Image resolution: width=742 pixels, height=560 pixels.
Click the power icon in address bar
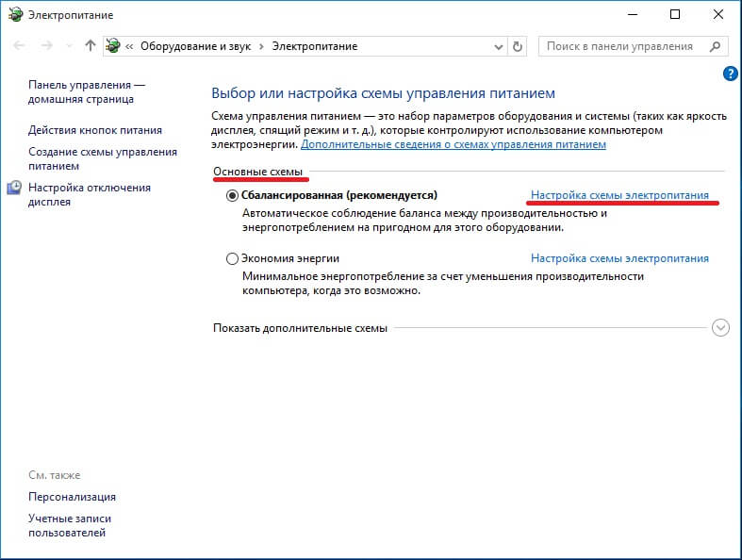[x=114, y=45]
